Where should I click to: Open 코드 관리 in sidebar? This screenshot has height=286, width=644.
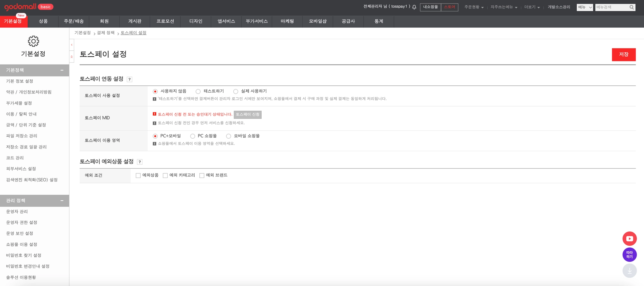click(x=15, y=158)
